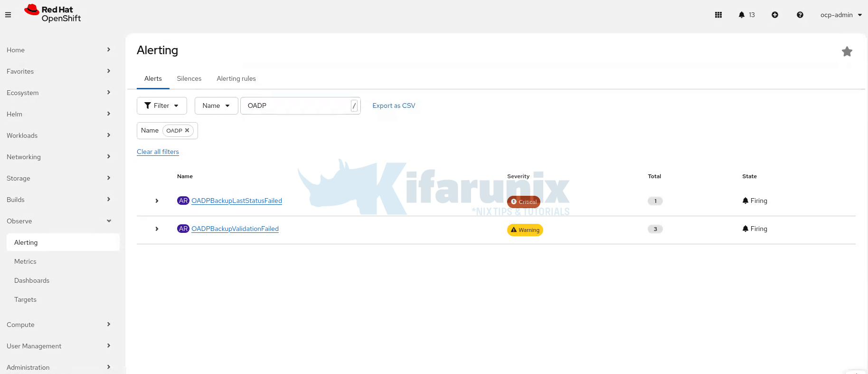This screenshot has width=868, height=374.
Task: Open the Filter dropdown
Action: coord(162,105)
